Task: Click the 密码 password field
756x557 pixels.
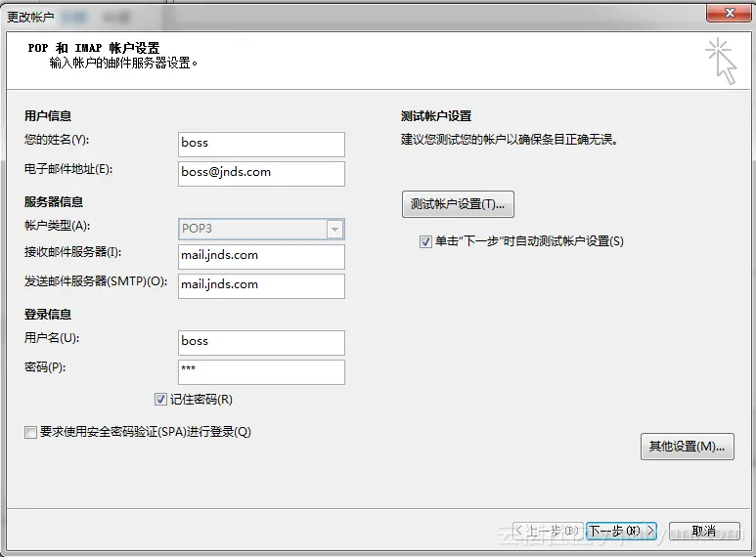Action: coord(261,372)
